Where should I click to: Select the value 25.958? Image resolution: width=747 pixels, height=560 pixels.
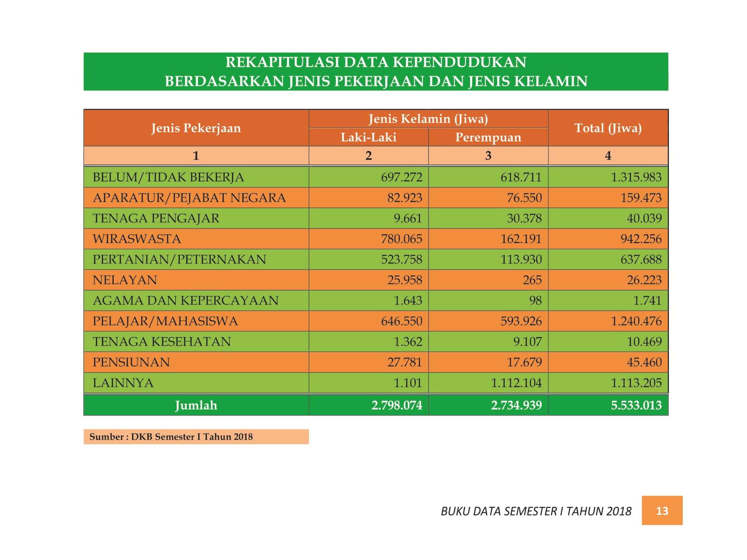(x=405, y=280)
